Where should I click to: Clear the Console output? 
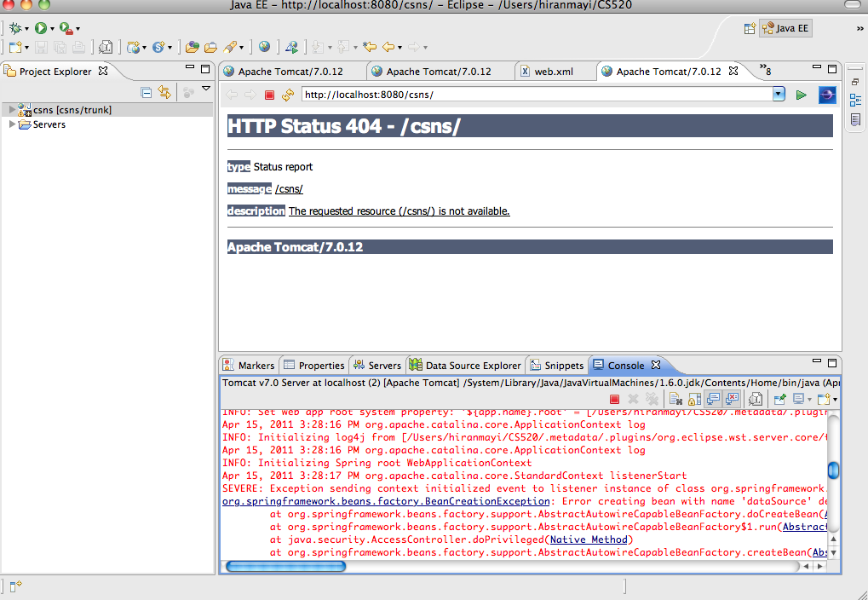675,399
